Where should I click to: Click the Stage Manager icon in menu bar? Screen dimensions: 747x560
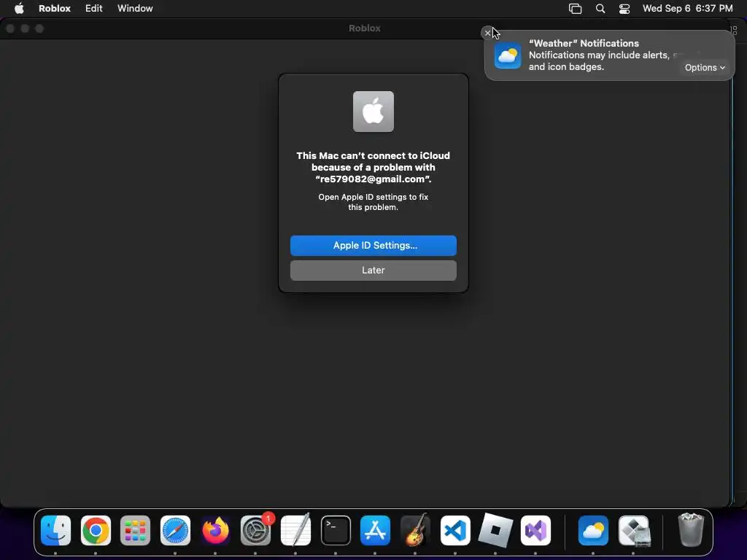coord(576,8)
